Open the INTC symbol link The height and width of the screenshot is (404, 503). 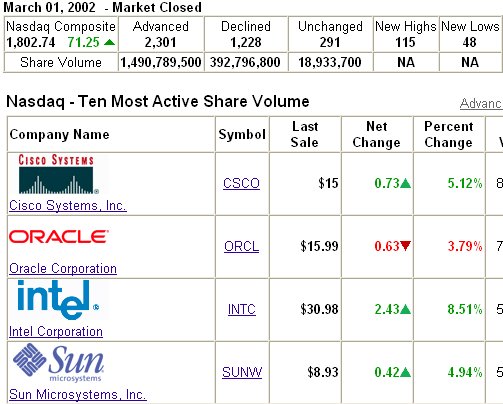click(242, 309)
